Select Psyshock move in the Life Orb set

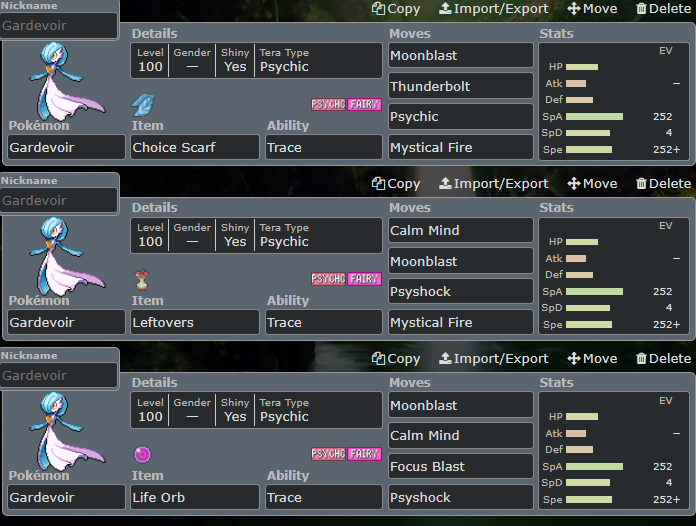click(461, 497)
